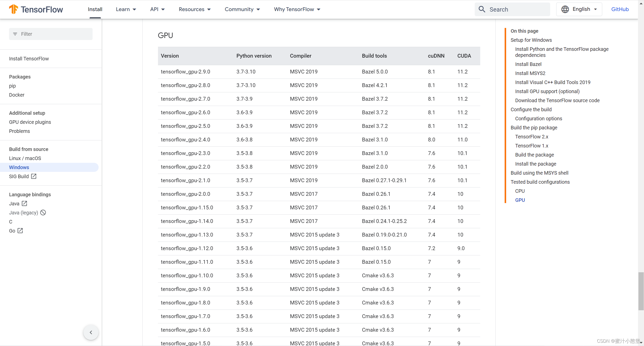Click the tensorflow_gpu-2.4.0 cell
Image resolution: width=644 pixels, height=346 pixels.
[x=185, y=140]
